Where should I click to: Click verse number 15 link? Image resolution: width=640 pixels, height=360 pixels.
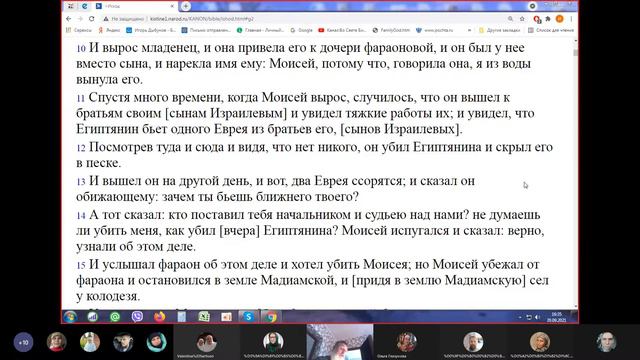81,266
